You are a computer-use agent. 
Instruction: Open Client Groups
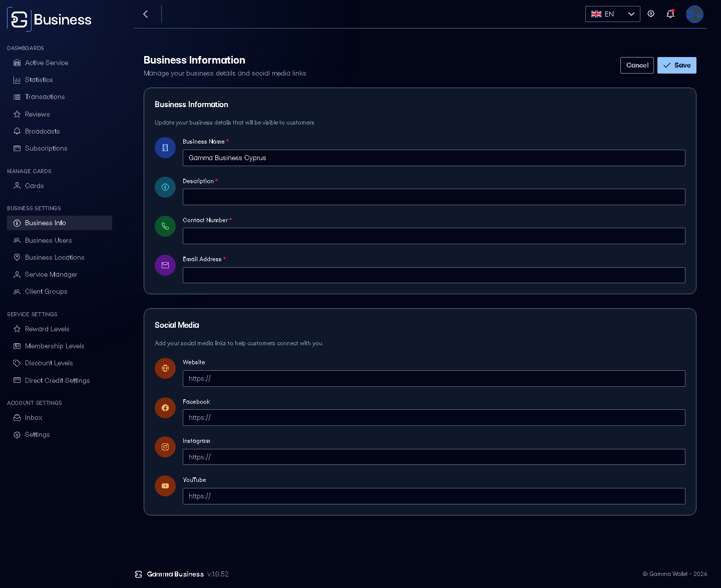[x=60, y=291]
